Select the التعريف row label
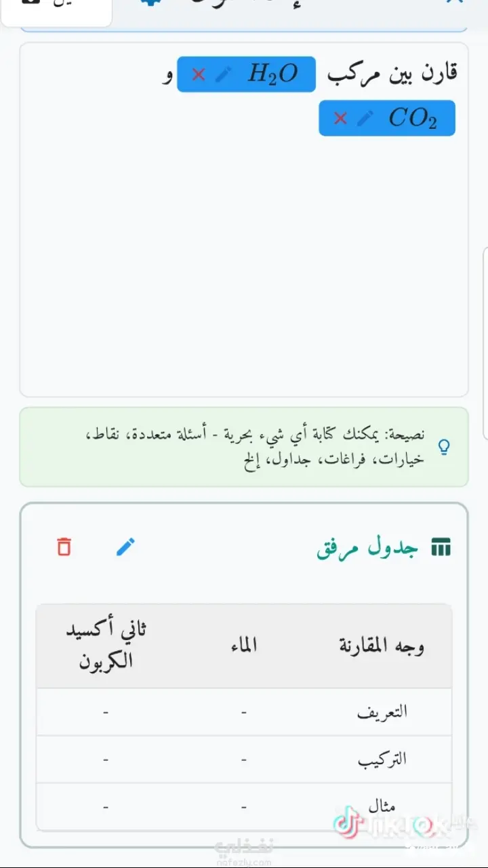The height and width of the screenshot is (868, 488). 382,712
